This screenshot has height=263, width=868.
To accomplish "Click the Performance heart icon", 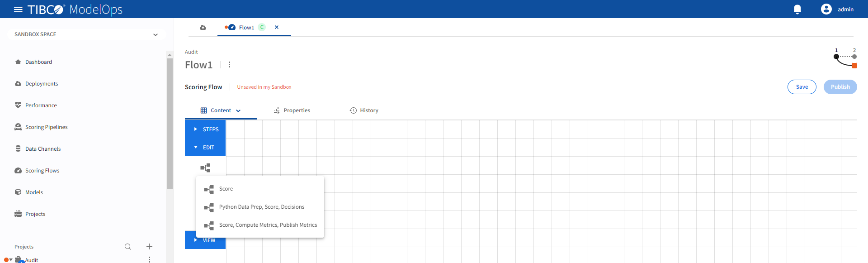I will click(18, 105).
